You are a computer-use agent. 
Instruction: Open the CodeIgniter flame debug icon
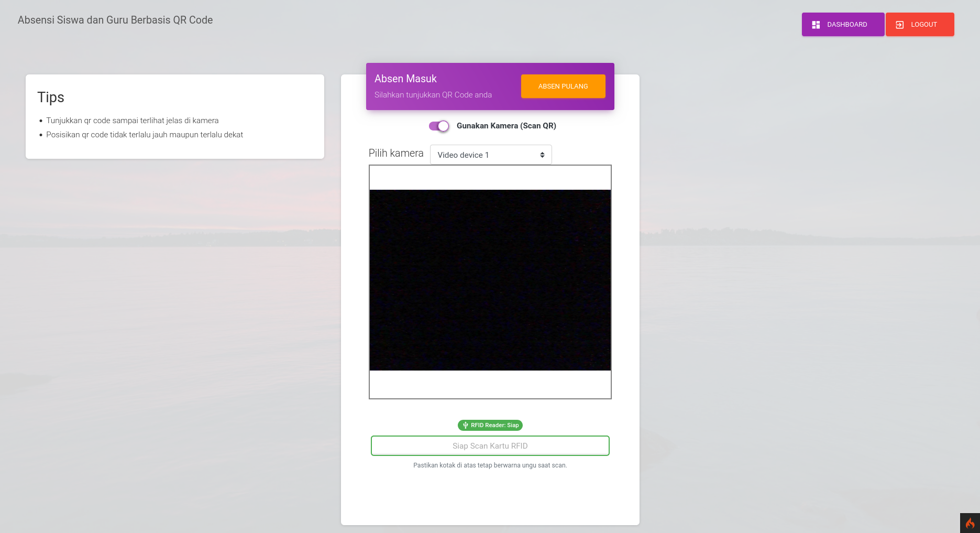(x=970, y=523)
